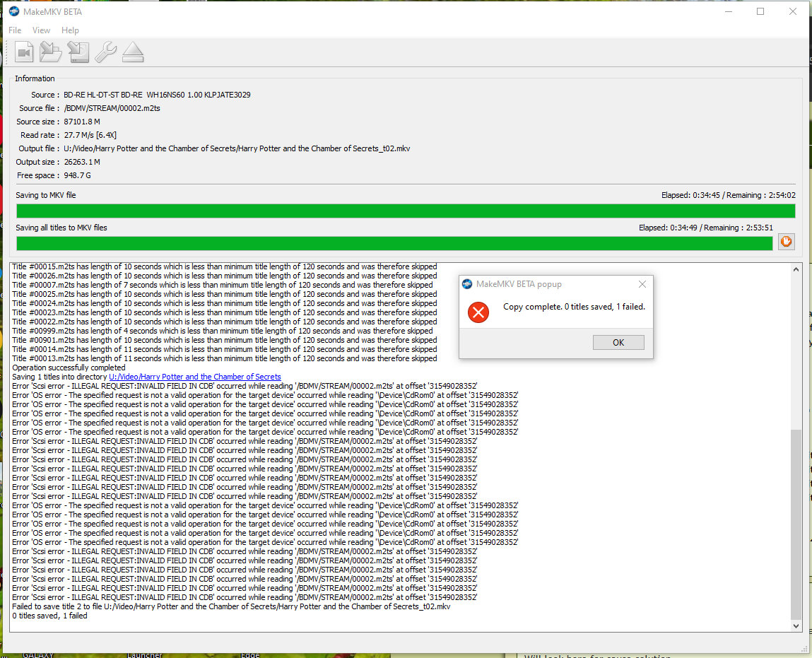
Task: Click the log scrollbar up arrow
Action: click(x=796, y=269)
